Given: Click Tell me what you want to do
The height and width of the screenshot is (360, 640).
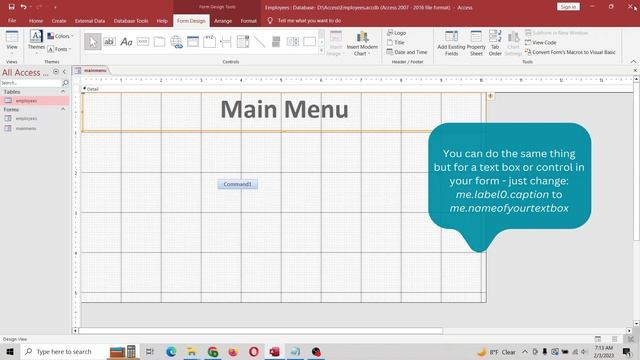Looking at the screenshot, I should click(309, 20).
